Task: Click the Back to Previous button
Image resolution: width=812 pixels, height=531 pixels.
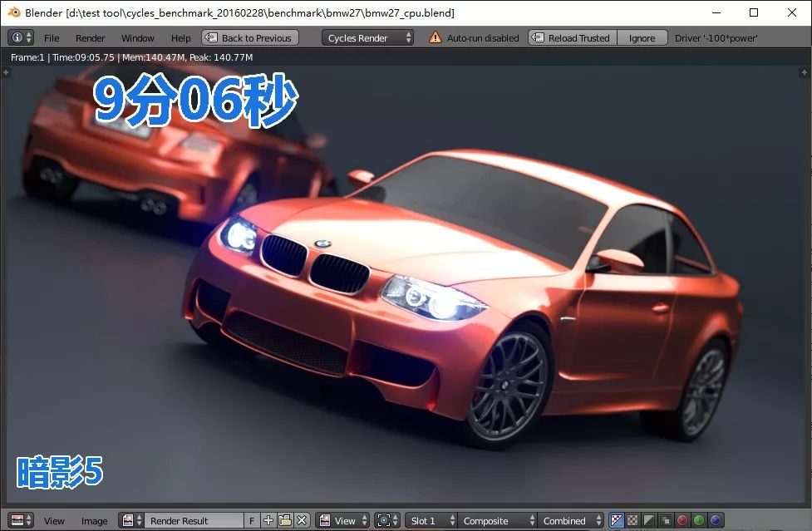Action: click(x=250, y=37)
